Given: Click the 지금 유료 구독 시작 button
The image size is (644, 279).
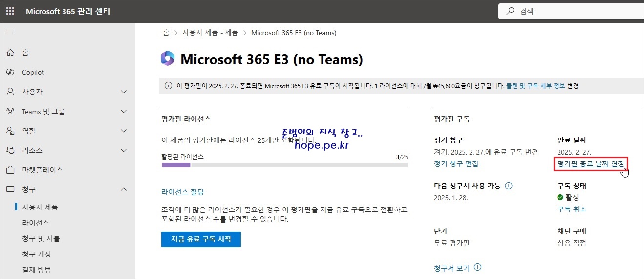Looking at the screenshot, I should pos(201,239).
